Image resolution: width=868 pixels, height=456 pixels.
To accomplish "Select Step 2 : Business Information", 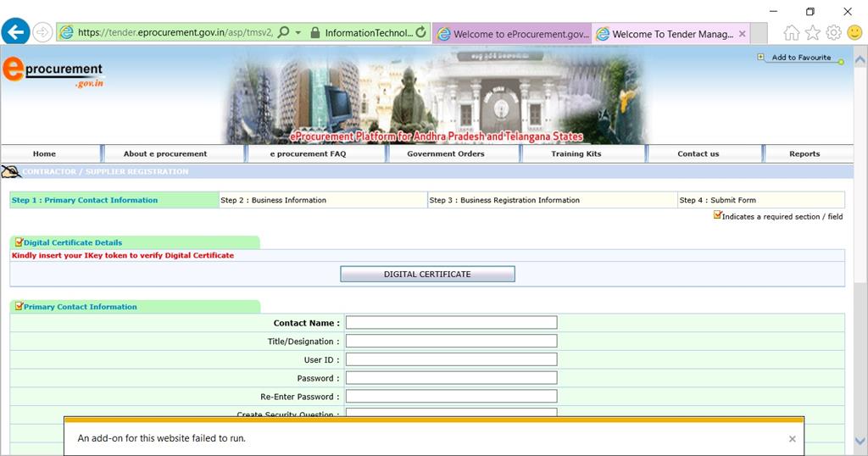I will 323,200.
